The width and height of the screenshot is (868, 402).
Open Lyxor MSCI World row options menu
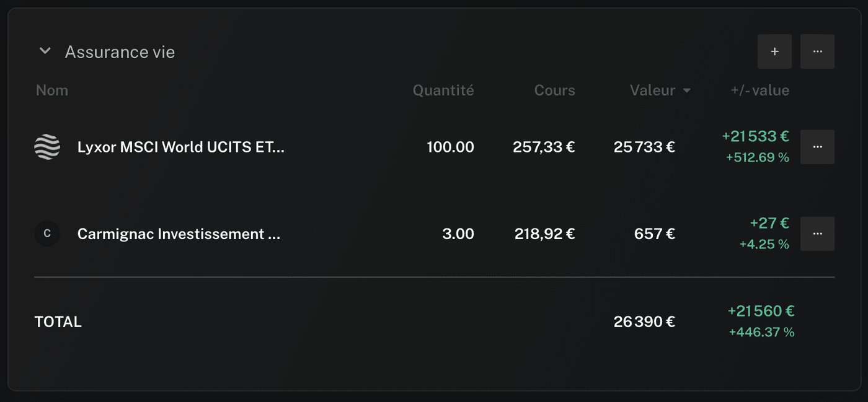817,147
